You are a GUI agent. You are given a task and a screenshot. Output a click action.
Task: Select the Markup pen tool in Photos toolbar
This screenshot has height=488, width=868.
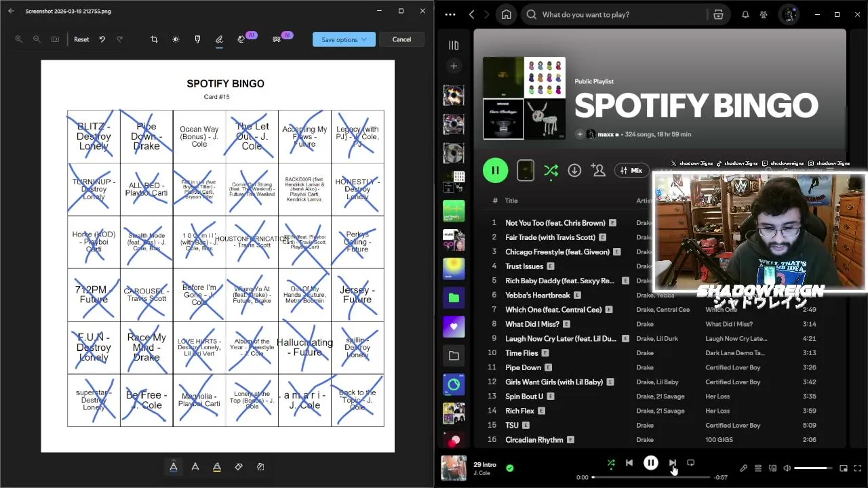[219, 39]
